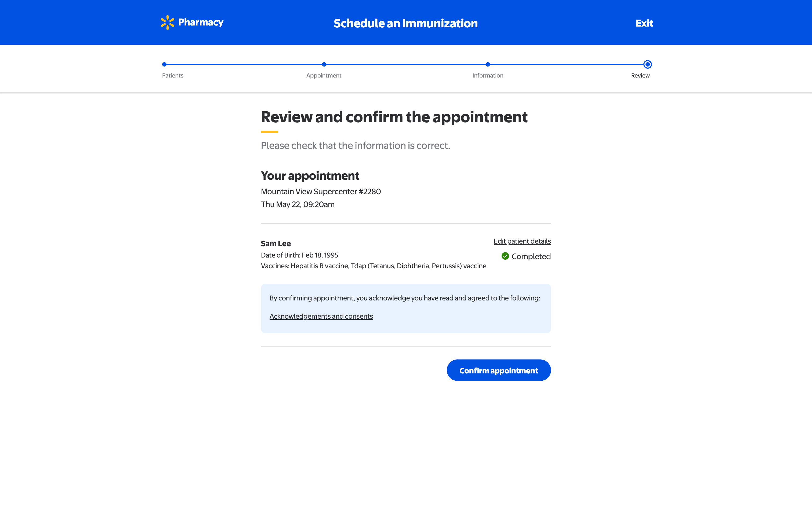Click the Review step circle indicator
Viewport: 812px width, 507px height.
coord(647,64)
